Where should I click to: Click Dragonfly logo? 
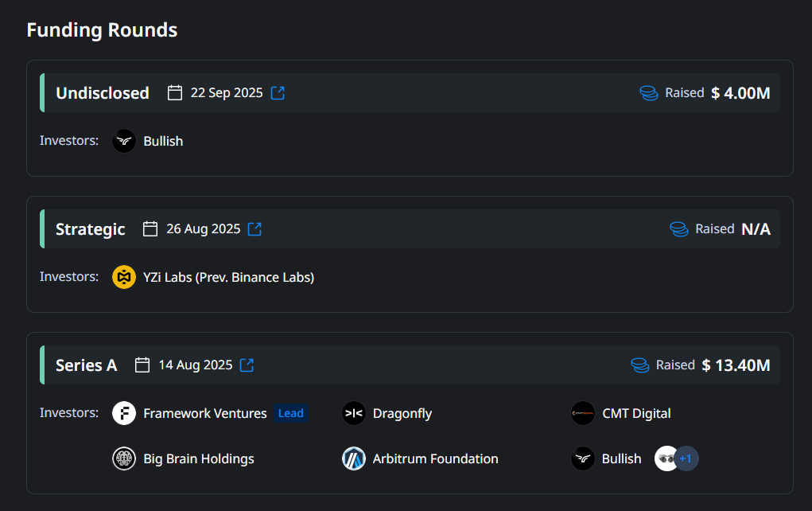tap(354, 413)
